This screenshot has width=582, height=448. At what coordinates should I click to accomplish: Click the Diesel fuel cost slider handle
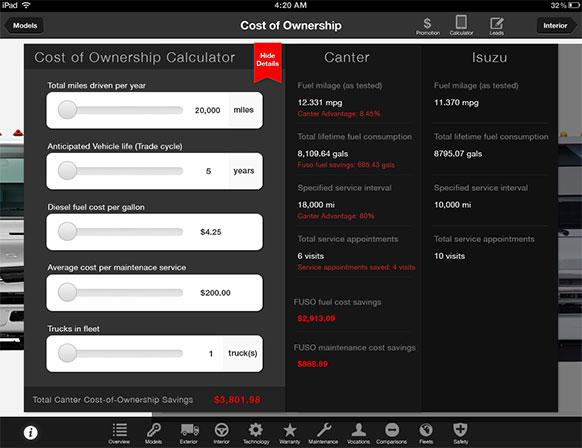coord(68,231)
